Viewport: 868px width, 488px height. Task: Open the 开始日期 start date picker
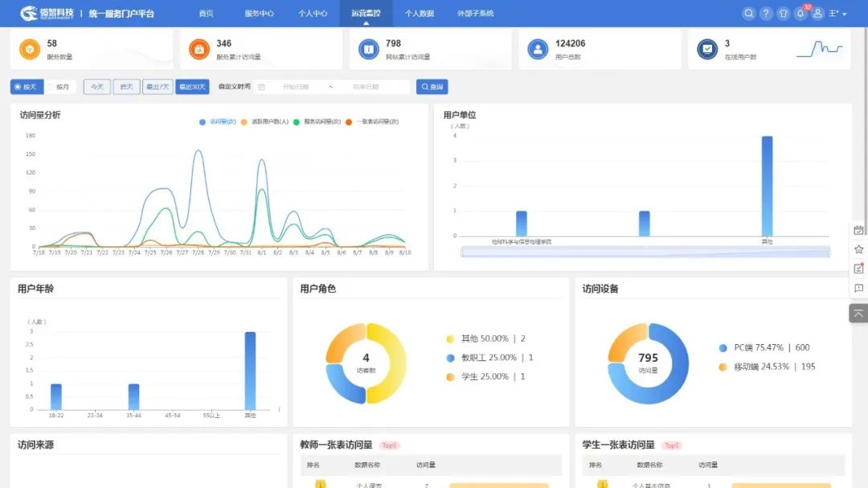point(295,87)
